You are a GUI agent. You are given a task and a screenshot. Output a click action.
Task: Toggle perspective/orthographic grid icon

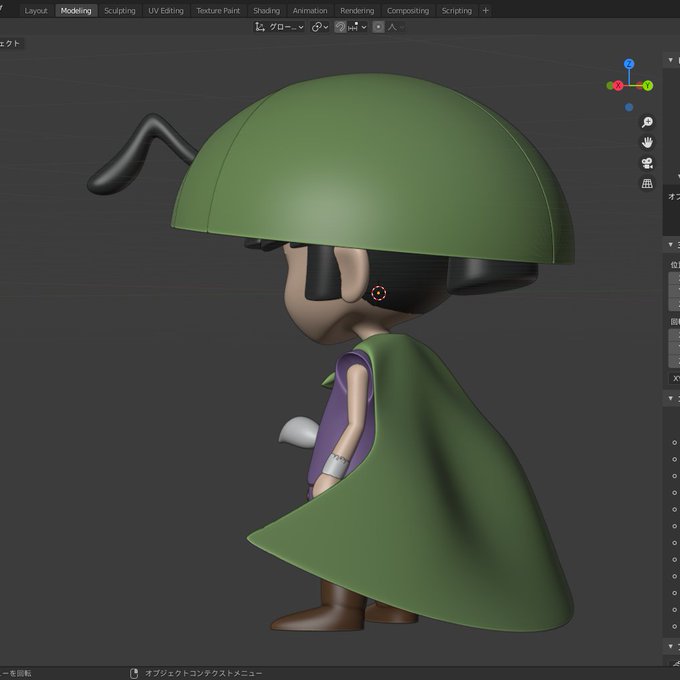click(647, 183)
